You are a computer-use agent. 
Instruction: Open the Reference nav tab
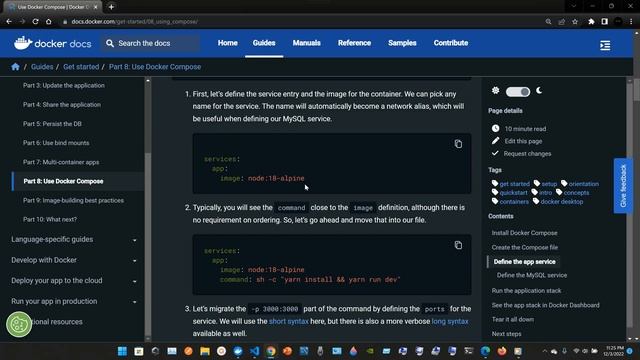tap(354, 43)
